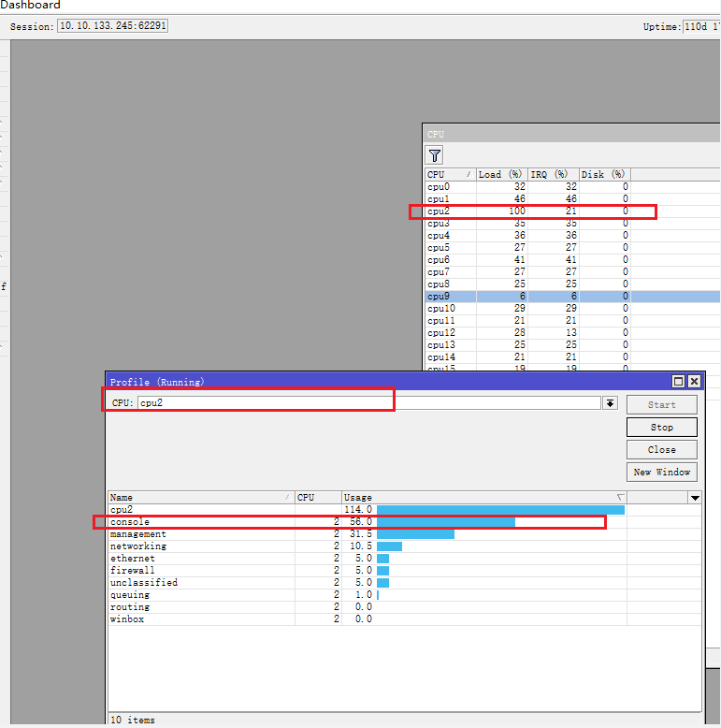Image resolution: width=721 pixels, height=728 pixels.
Task: Select the cpu6 row in CPU window
Action: tap(572, 259)
